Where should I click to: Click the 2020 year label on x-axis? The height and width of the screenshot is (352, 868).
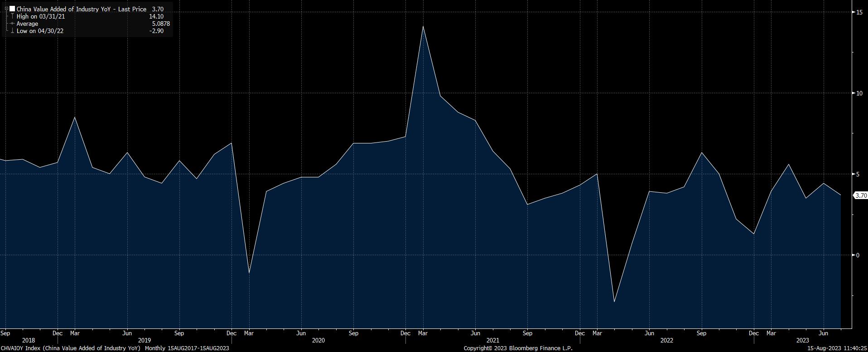coord(318,340)
